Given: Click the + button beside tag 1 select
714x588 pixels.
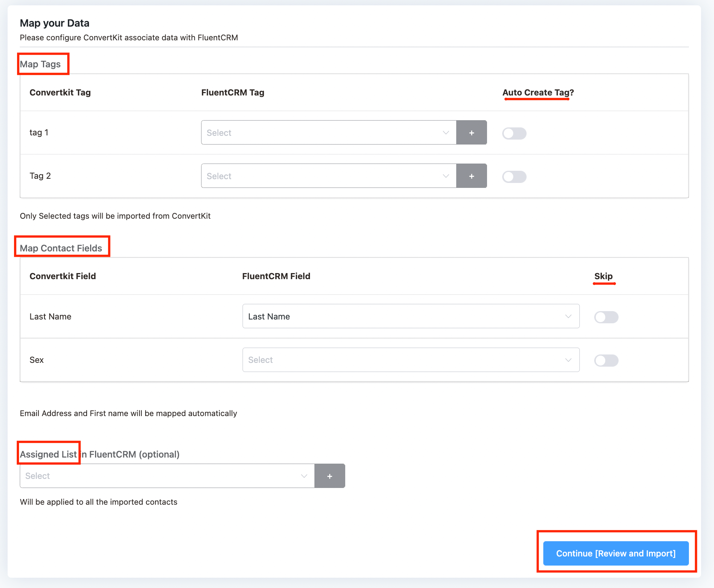Looking at the screenshot, I should pyautogui.click(x=471, y=132).
